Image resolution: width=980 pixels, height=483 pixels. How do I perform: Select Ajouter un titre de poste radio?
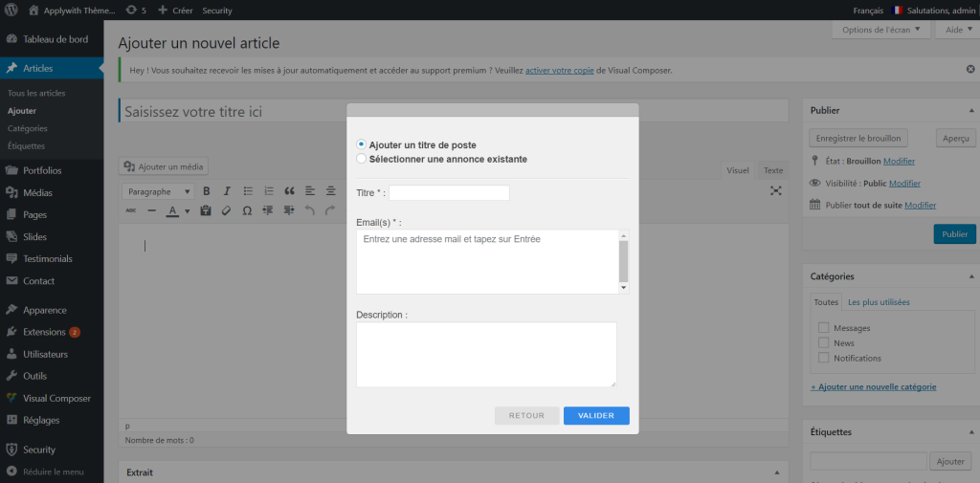click(361, 144)
